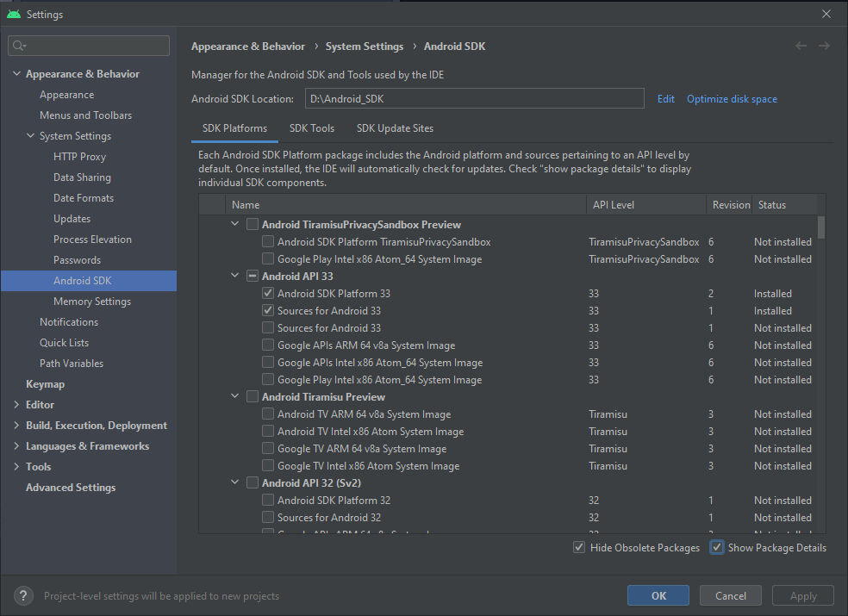Screen dimensions: 848x616
Task: Click the magnifier in the settings search box
Action: 19,45
